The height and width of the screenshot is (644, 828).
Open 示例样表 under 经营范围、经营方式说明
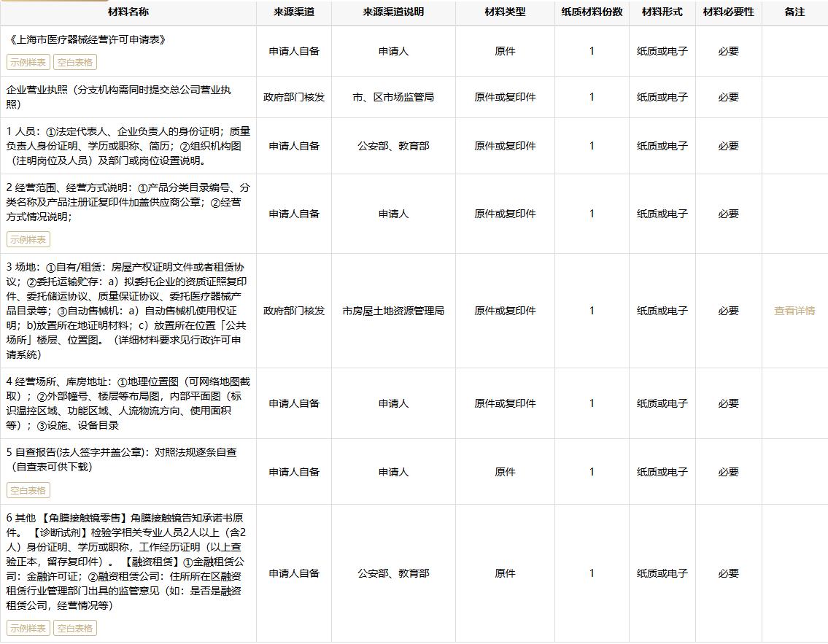28,240
